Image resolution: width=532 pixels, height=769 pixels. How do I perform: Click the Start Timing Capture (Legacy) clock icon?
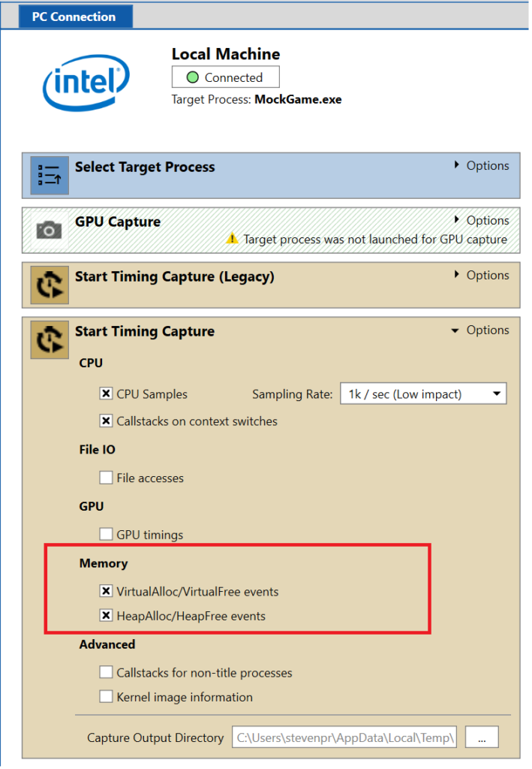tap(49, 285)
